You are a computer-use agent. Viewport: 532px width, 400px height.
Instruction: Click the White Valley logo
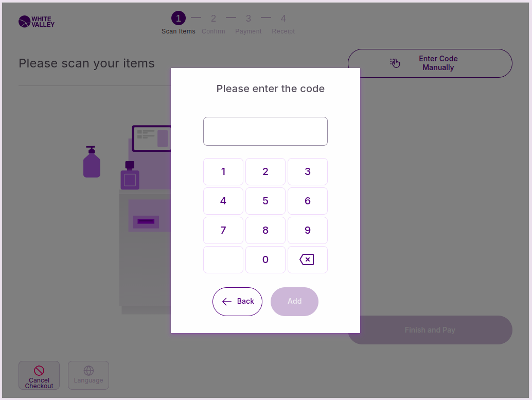(x=37, y=22)
